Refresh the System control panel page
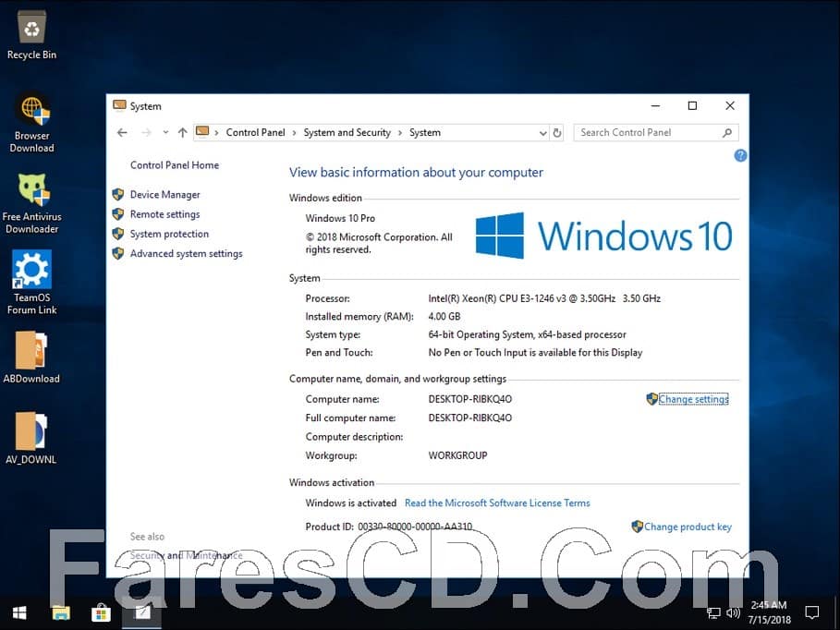The width and height of the screenshot is (840, 630). pos(557,132)
